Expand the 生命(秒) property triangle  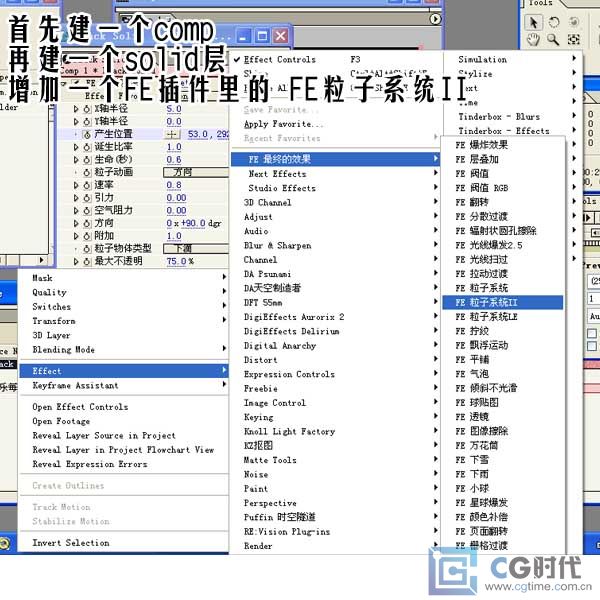[x=76, y=160]
